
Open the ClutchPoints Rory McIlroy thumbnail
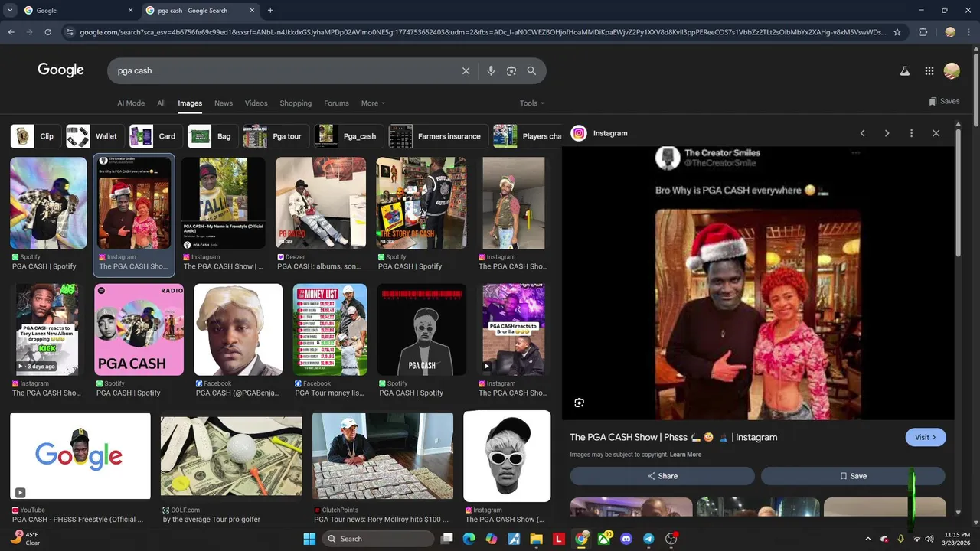pyautogui.click(x=383, y=456)
